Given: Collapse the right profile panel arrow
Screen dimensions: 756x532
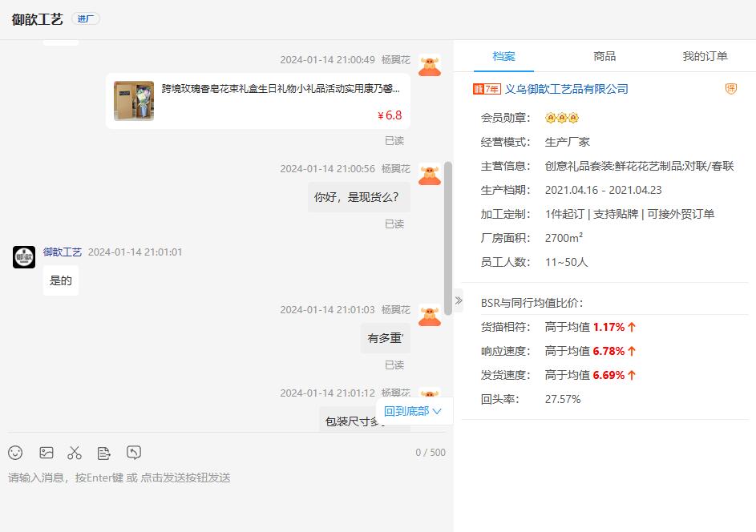Looking at the screenshot, I should click(459, 300).
